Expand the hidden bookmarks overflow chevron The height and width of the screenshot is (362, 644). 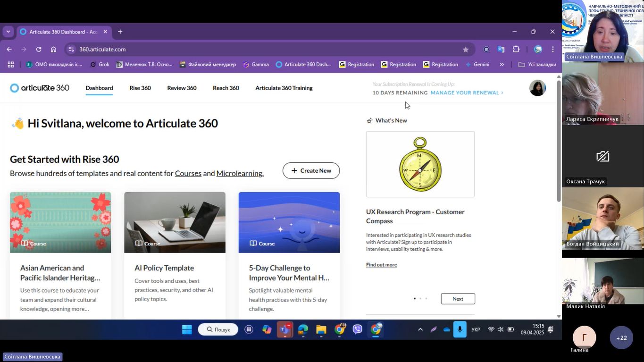[502, 65]
